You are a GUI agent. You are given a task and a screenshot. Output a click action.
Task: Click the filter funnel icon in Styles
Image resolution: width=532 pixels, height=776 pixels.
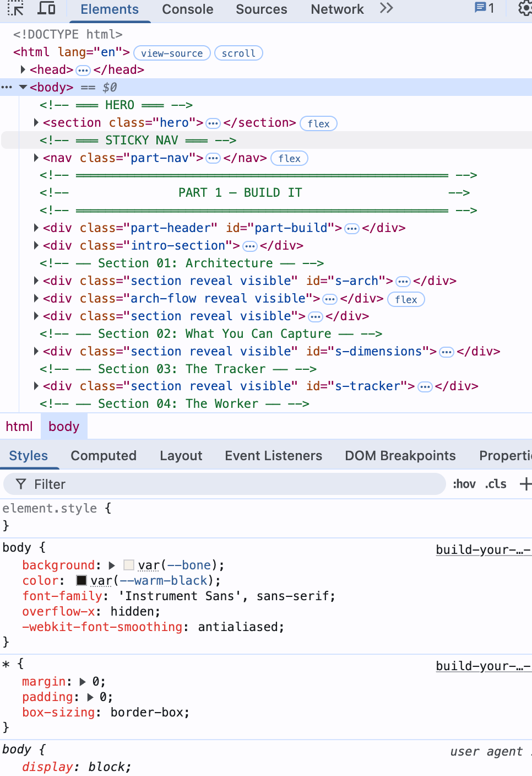20,484
